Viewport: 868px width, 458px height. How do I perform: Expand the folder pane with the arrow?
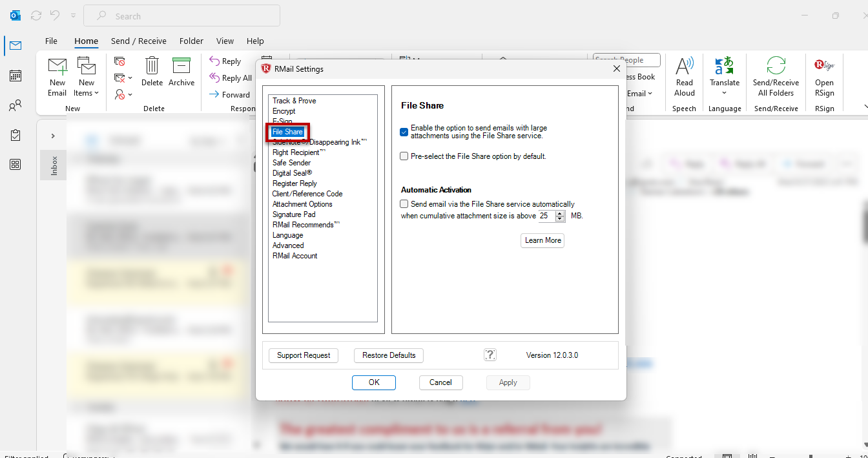53,136
